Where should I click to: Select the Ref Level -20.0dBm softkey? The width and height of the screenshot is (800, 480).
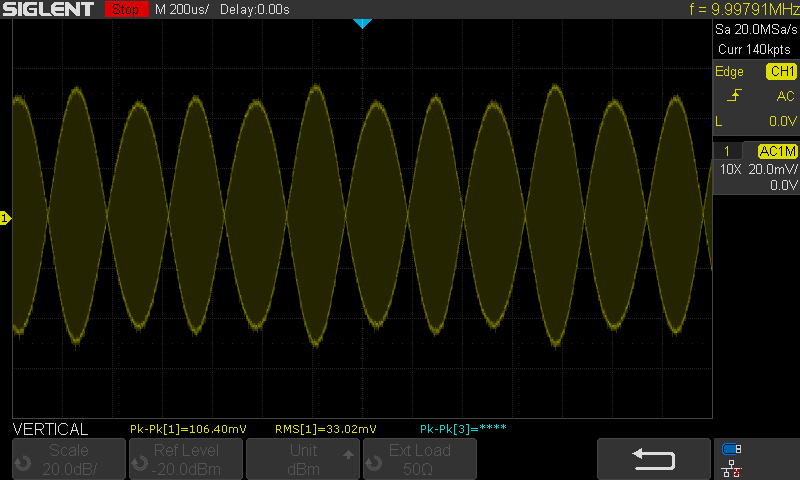tap(186, 459)
